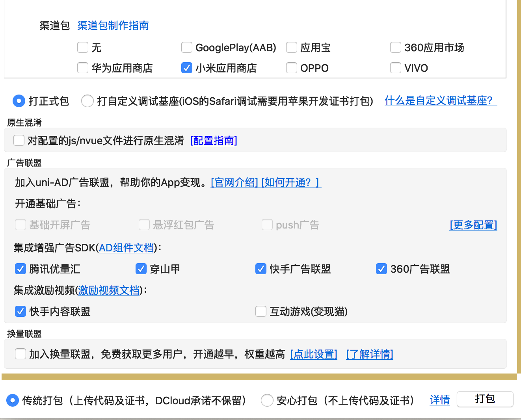521x420 pixels.
Task: Disable 穿山甲 ad SDK checkbox
Action: click(141, 269)
